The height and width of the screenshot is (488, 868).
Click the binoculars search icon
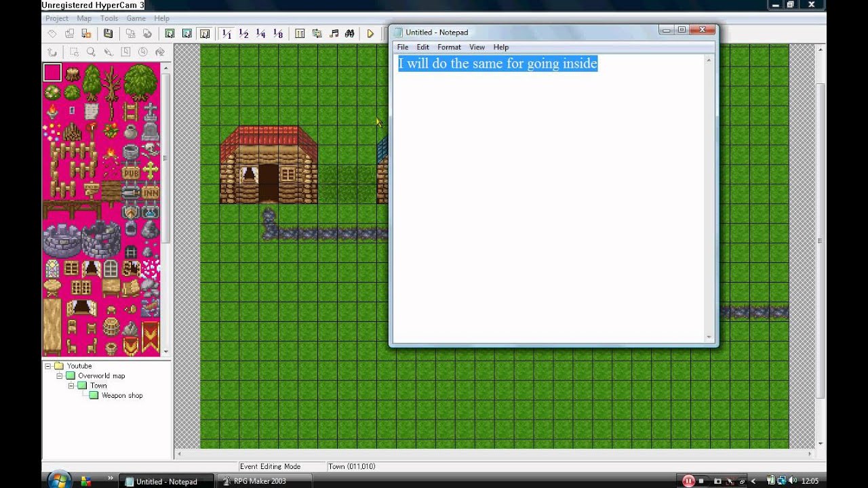click(x=350, y=33)
